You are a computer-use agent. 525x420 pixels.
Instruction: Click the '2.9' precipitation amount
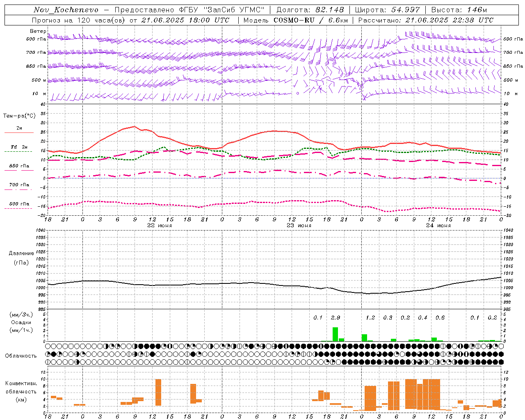[336, 317]
